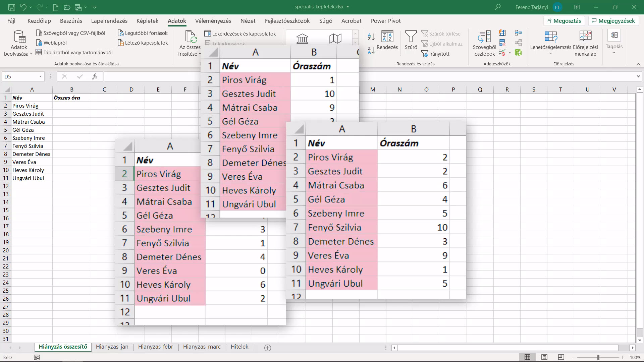The width and height of the screenshot is (644, 362).
Task: Open the Képletek ribbon tab
Action: click(x=147, y=21)
